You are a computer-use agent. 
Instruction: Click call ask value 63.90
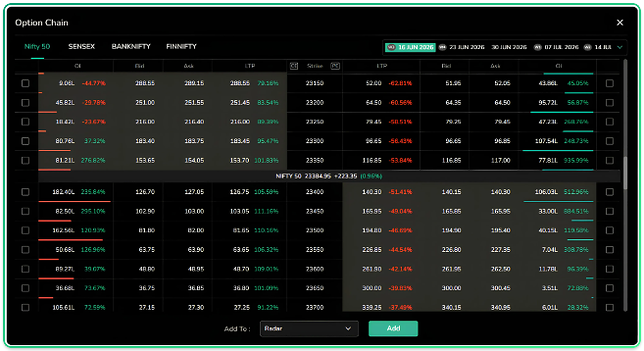[196, 250]
